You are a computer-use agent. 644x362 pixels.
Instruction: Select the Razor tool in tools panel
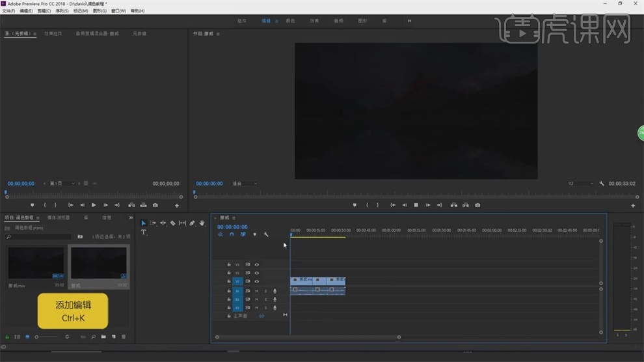click(172, 223)
